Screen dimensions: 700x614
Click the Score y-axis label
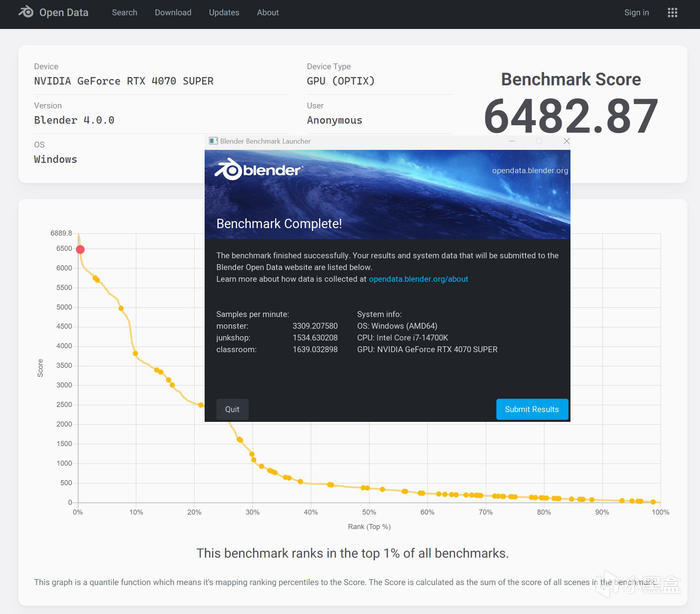(x=40, y=368)
